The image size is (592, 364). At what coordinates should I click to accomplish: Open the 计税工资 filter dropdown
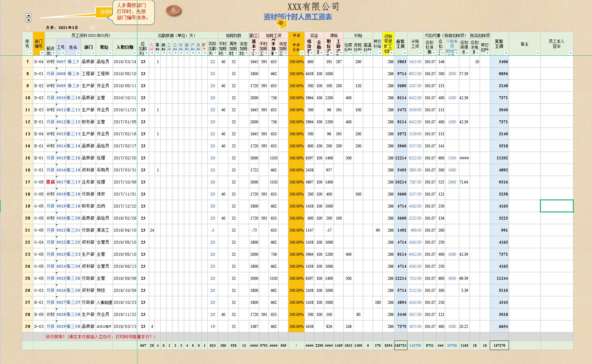[x=420, y=53]
